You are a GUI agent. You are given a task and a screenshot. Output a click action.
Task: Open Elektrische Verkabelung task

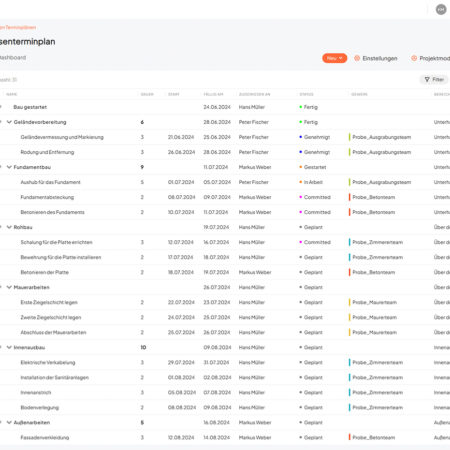click(x=48, y=362)
